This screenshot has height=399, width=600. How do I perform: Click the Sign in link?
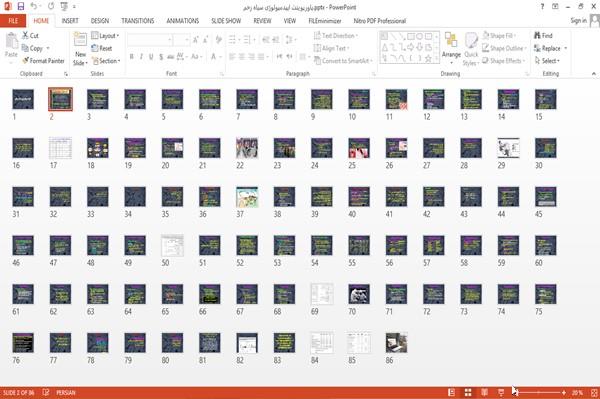point(578,21)
